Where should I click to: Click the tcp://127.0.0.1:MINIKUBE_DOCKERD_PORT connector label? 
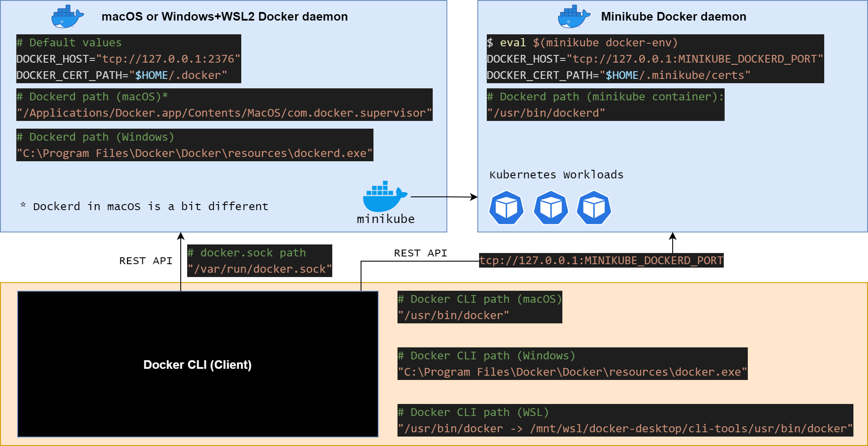601,260
